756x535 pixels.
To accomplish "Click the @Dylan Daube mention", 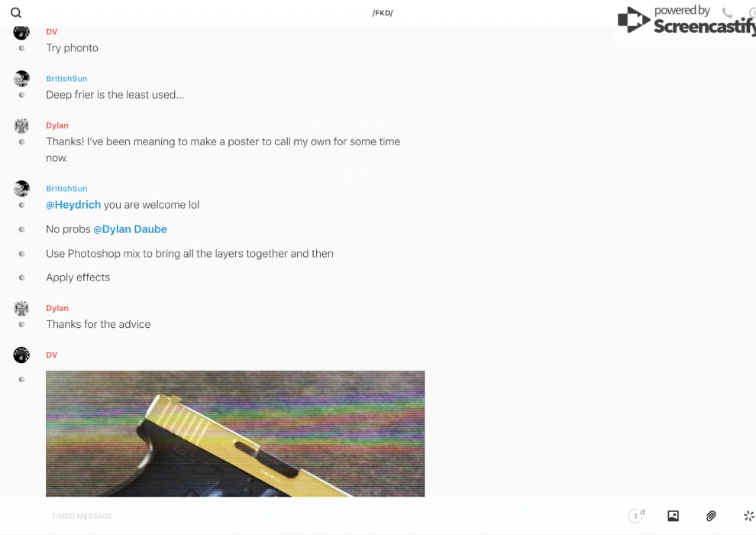I will 130,229.
